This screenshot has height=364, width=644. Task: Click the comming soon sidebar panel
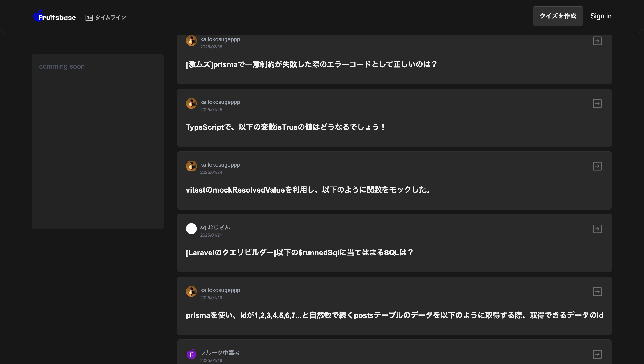(x=98, y=141)
